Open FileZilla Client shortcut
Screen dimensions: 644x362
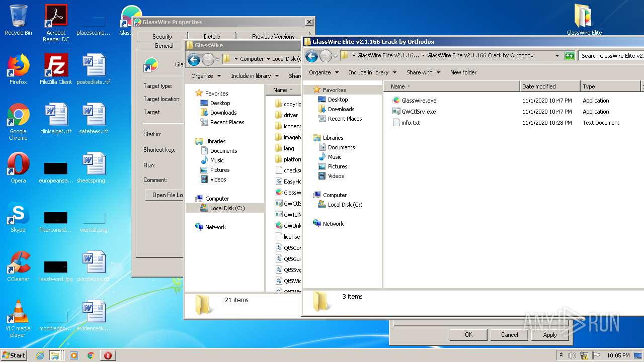56,69
